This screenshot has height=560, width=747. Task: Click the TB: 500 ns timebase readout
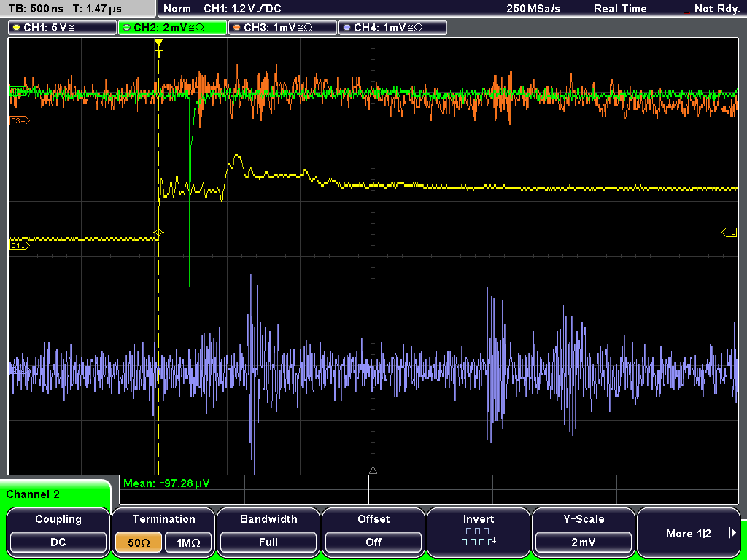point(36,9)
